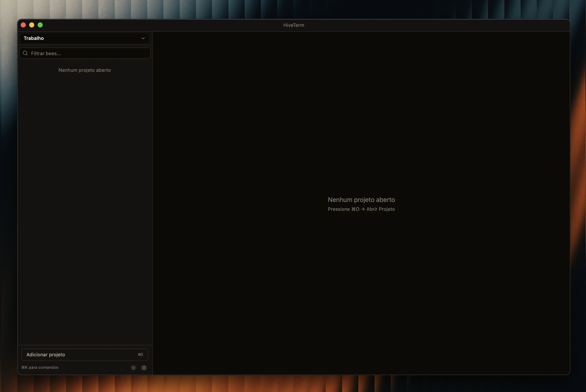Maximize the window with green button
Image resolution: width=586 pixels, height=392 pixels.
pyautogui.click(x=40, y=25)
